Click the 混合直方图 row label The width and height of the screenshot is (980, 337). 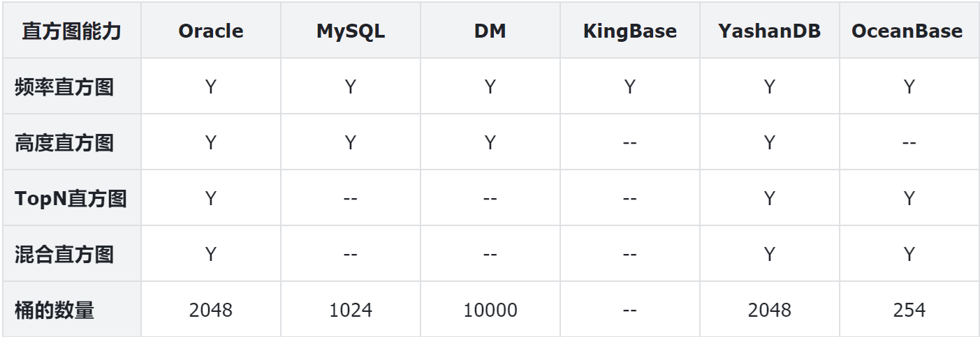coord(64,255)
